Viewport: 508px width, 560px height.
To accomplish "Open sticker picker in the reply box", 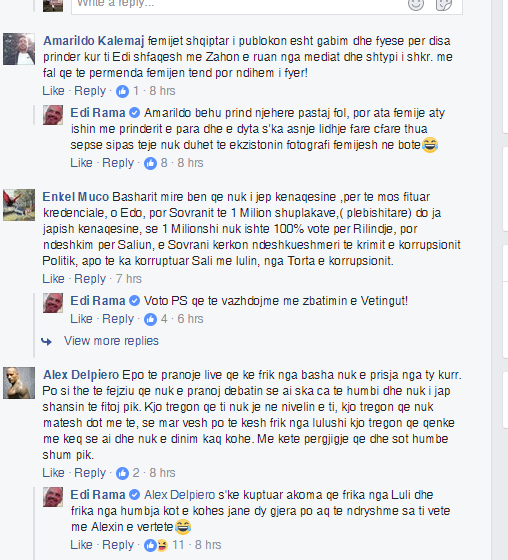I will (x=444, y=4).
